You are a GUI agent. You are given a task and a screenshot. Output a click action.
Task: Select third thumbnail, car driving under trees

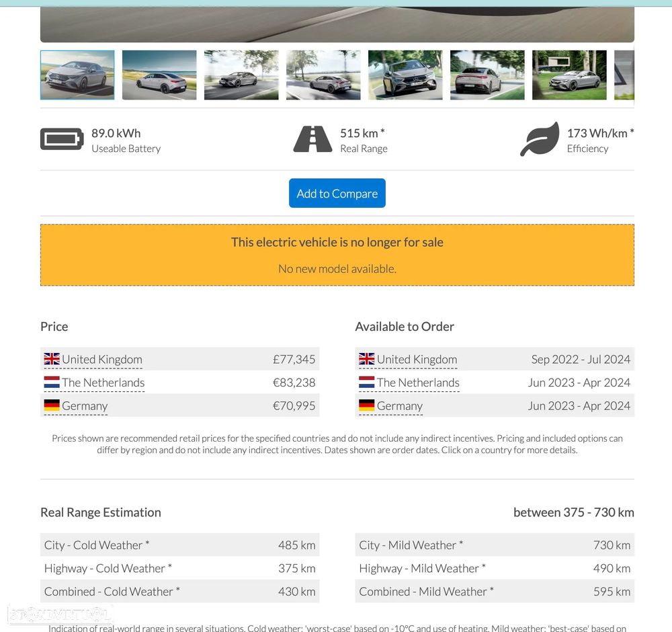point(241,75)
